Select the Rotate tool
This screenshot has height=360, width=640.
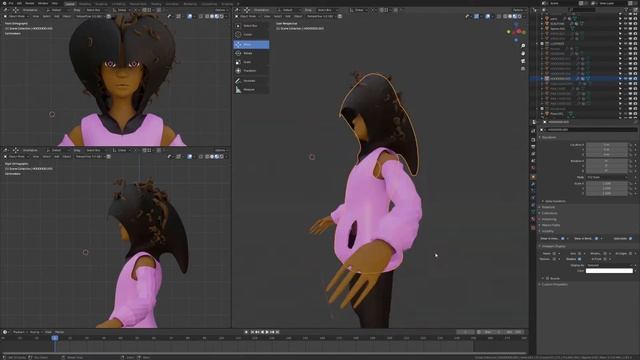coord(251,53)
